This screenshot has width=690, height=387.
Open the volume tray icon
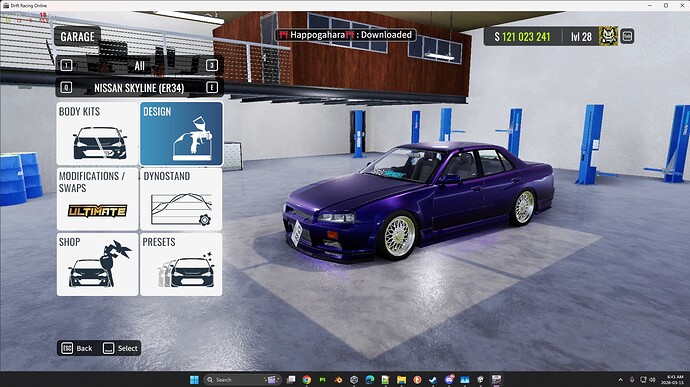652,380
